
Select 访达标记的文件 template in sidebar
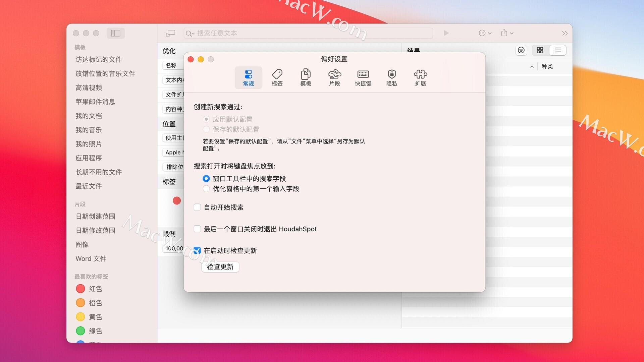99,60
